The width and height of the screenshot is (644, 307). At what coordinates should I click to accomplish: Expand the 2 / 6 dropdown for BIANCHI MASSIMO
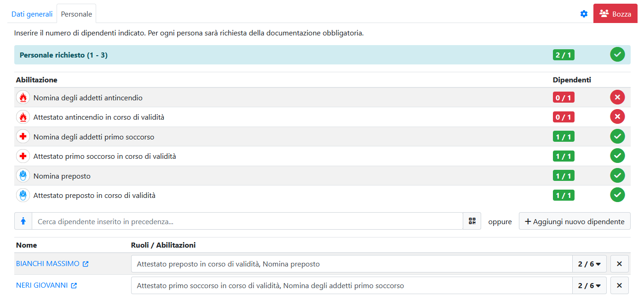[x=589, y=264]
